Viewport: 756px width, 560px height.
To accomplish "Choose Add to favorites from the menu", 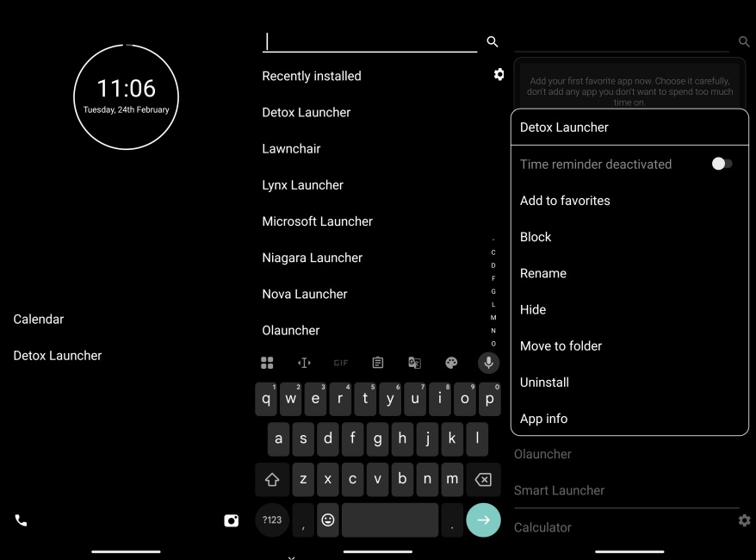I will pos(564,200).
